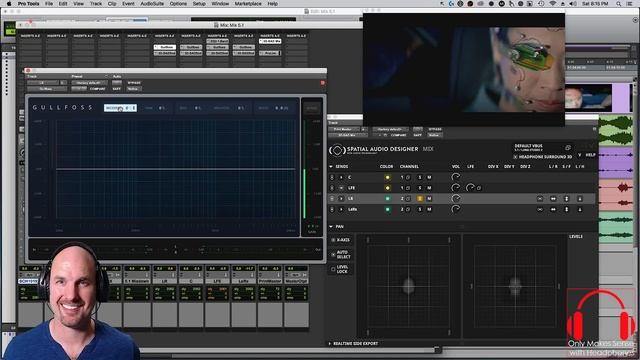Adjust the VOL knob of the LFE send
640x360 pixels.
456,188
